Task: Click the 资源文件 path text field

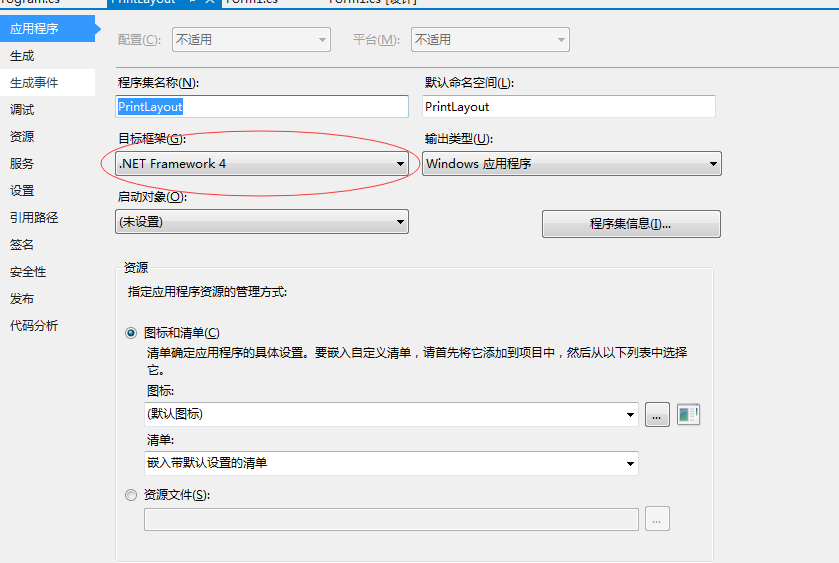Action: (391, 520)
